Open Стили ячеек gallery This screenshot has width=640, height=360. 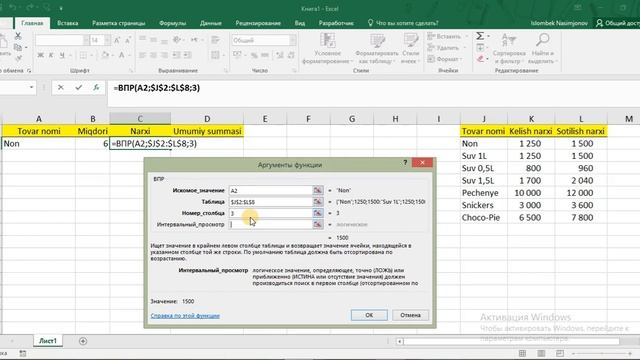411,49
